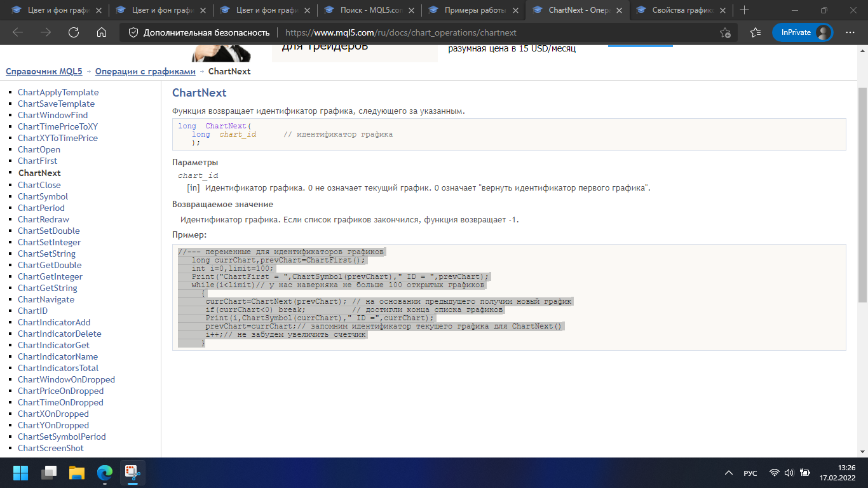Click Дополнительная безопасность shield indicator
The image size is (868, 488).
click(199, 32)
